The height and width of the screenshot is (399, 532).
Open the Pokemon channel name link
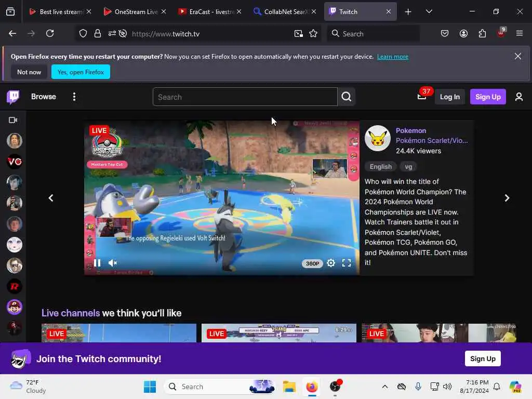(x=411, y=130)
